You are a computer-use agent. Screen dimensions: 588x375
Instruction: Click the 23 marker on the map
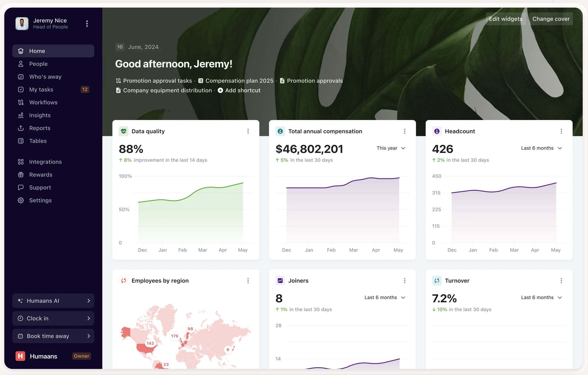(166, 364)
